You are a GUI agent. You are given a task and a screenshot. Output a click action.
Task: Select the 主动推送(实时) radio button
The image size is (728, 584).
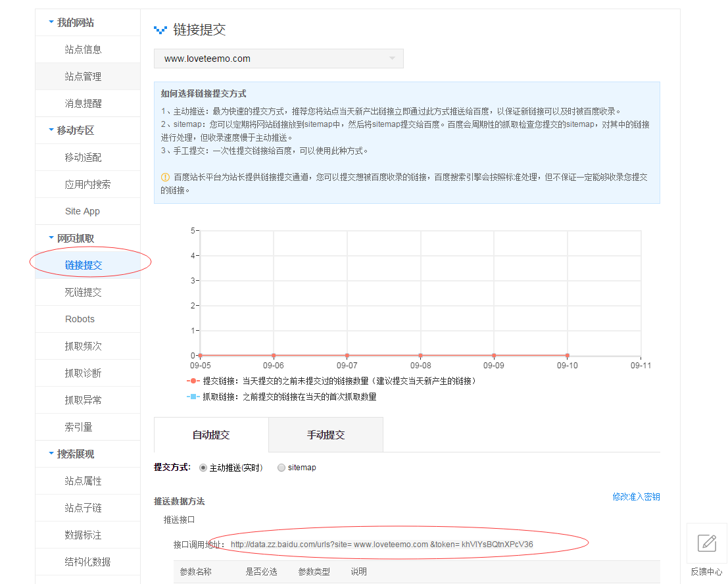click(x=203, y=468)
